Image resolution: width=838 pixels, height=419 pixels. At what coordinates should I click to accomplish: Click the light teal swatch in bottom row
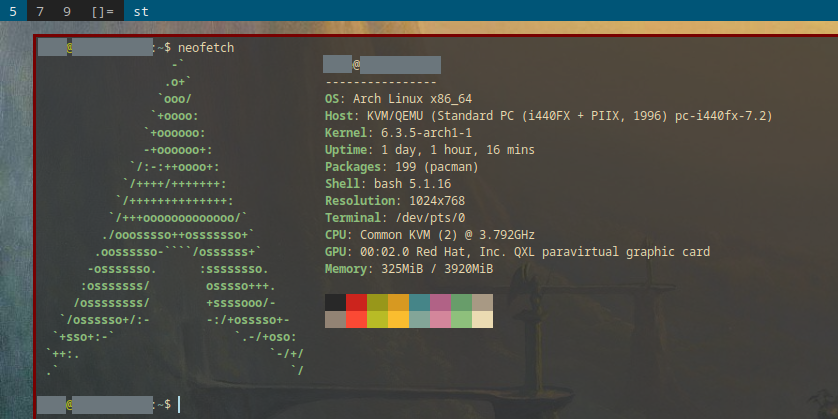(420, 320)
